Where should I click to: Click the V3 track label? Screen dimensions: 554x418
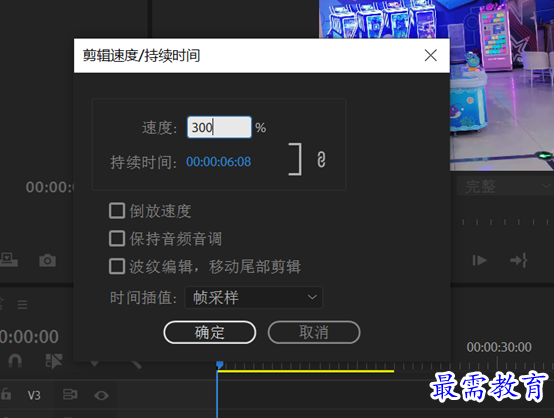coord(34,395)
